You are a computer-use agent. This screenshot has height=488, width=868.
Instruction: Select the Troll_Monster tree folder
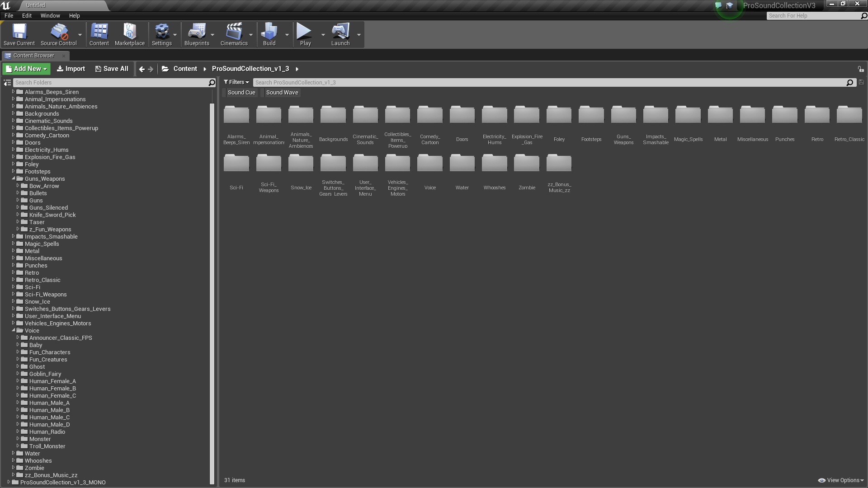tap(47, 446)
